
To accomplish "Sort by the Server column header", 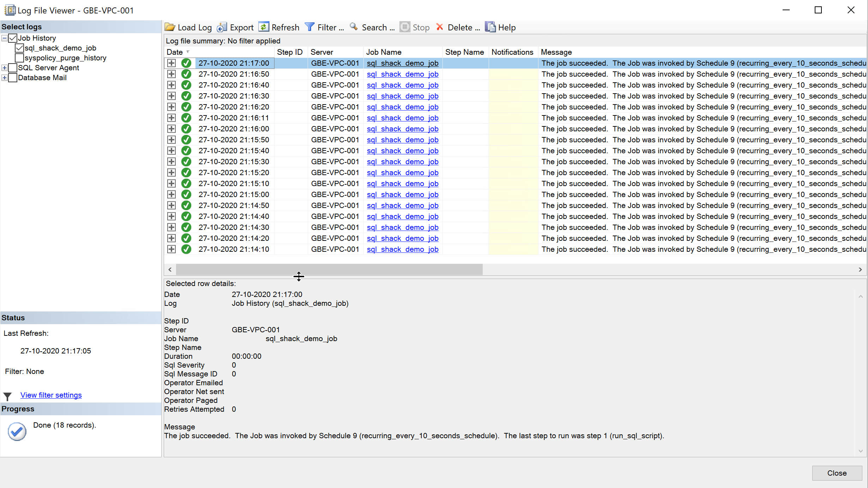I will [x=321, y=52].
